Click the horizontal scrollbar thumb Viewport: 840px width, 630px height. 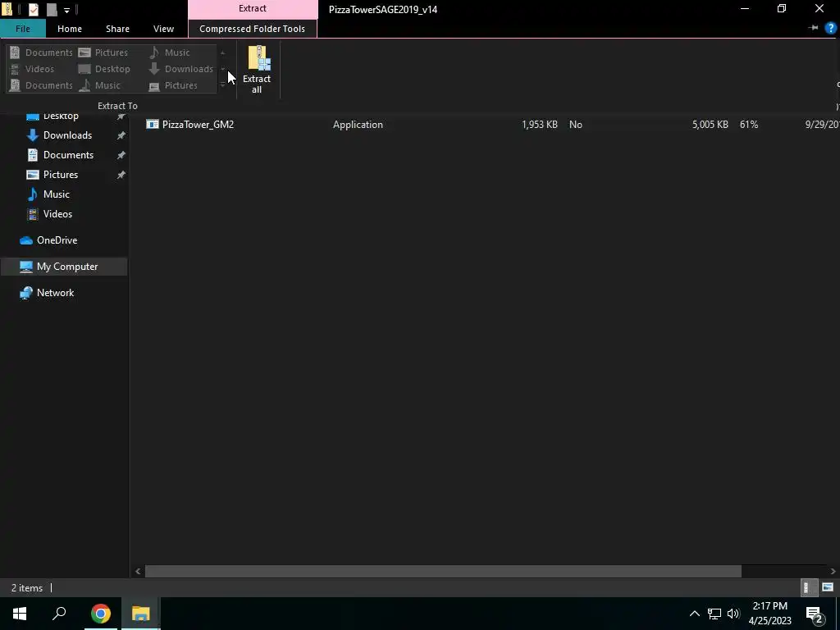[443, 571]
